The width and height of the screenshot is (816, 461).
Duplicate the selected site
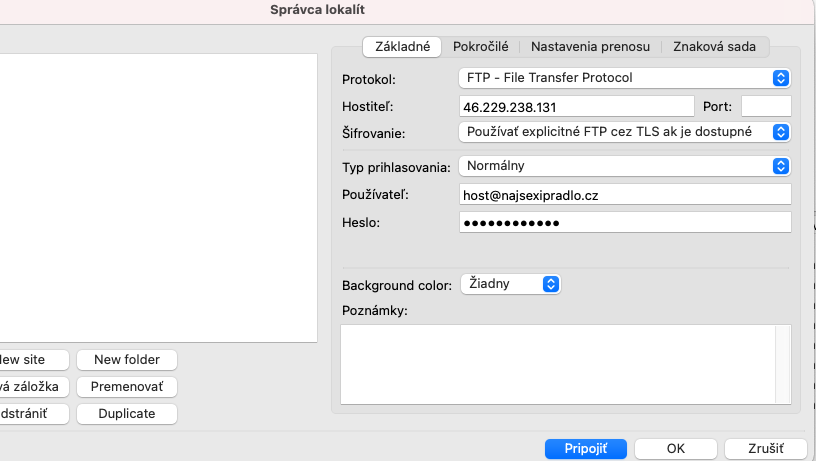(127, 413)
